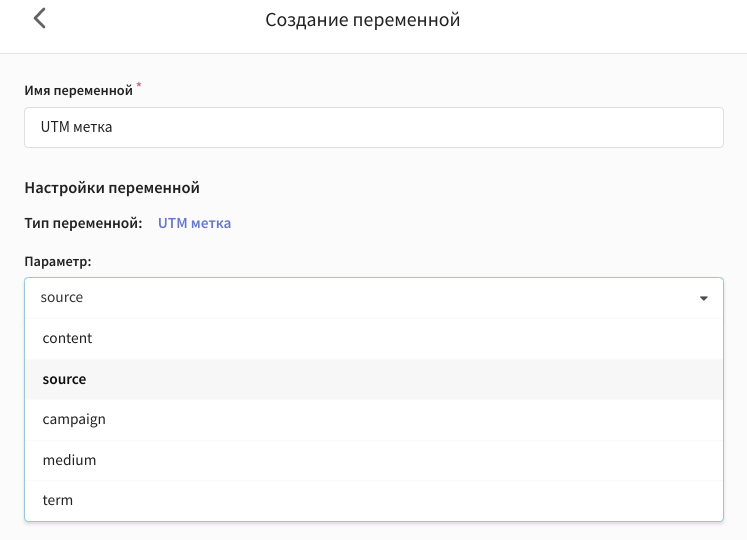Click the UTM метка text inside name field
This screenshot has height=540, width=747.
[76, 127]
